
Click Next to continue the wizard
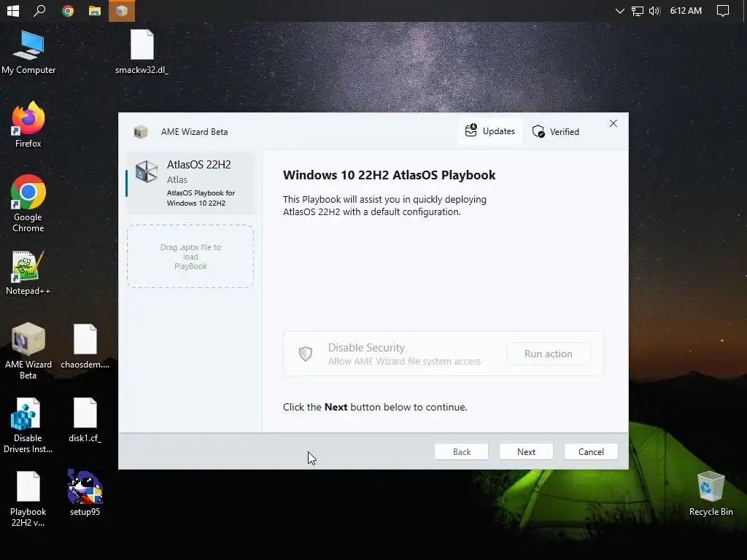(x=526, y=452)
